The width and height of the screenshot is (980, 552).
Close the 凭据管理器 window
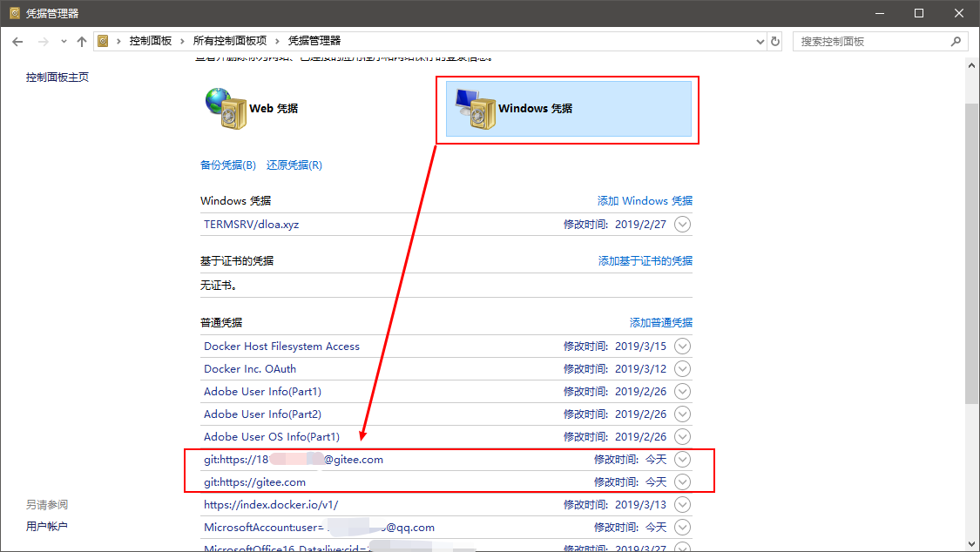coord(959,13)
